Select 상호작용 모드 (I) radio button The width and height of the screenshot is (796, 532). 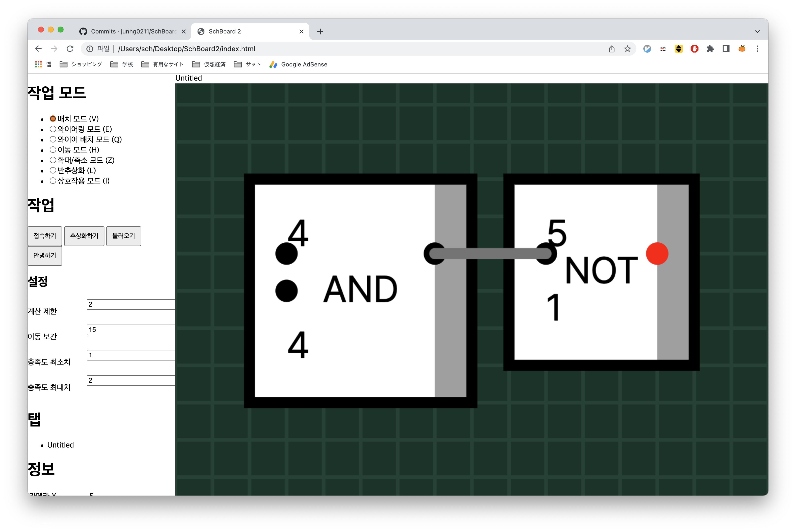pos(53,181)
